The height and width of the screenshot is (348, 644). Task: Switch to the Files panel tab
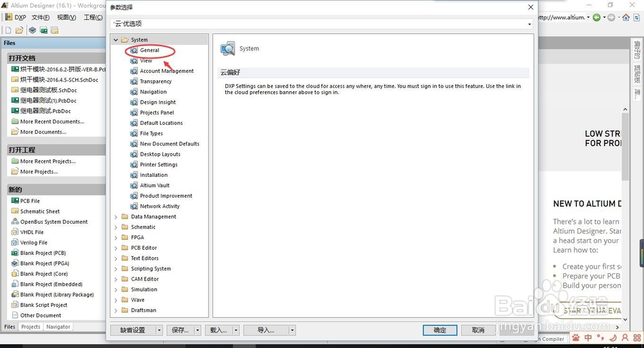pos(10,327)
